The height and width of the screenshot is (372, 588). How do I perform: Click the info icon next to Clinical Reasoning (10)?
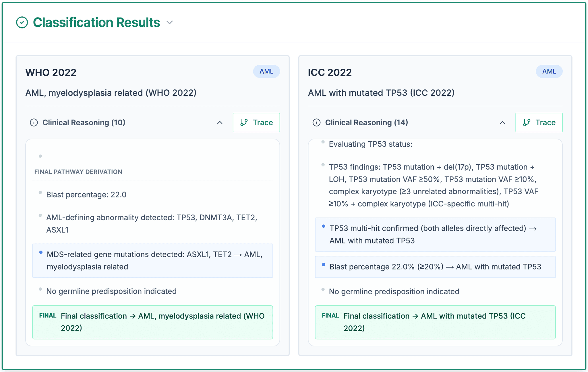34,122
